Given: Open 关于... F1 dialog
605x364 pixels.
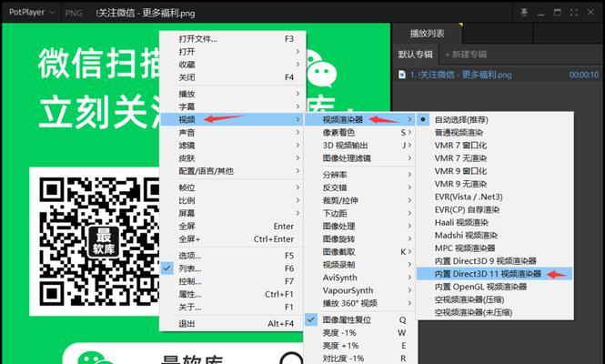Looking at the screenshot, I should click(233, 308).
